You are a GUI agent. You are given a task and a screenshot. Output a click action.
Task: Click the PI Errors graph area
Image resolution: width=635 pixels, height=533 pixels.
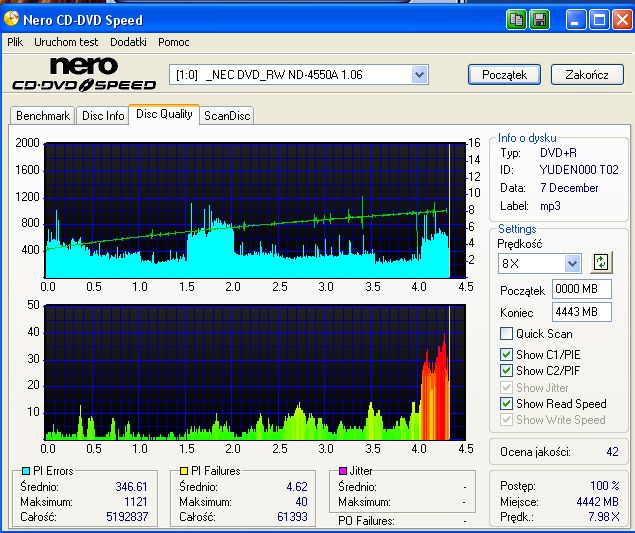click(255, 210)
